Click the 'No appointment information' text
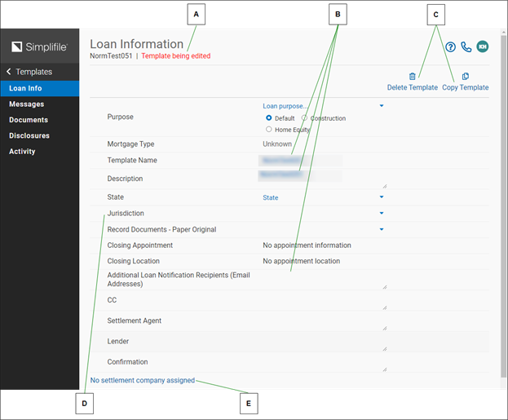This screenshot has width=508, height=420. (x=307, y=245)
